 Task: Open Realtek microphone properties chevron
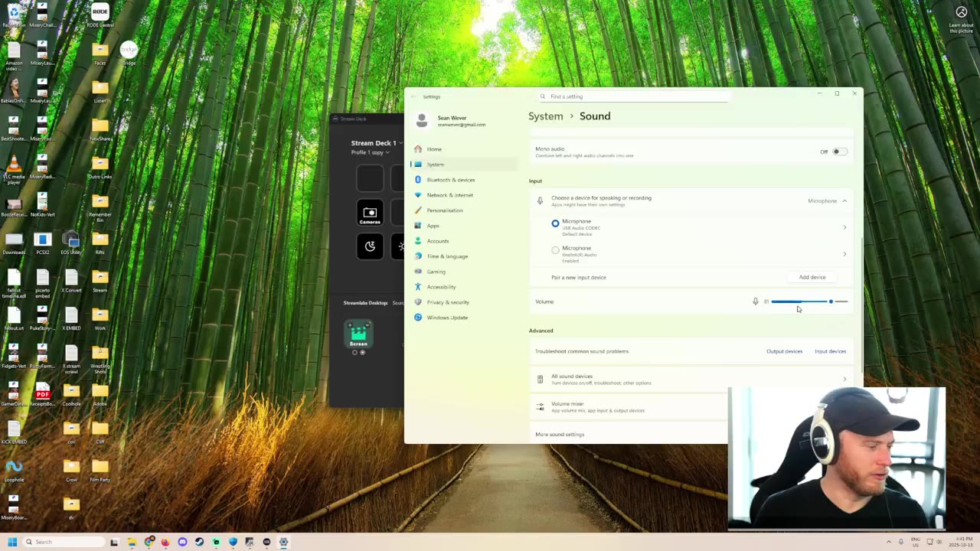(844, 254)
